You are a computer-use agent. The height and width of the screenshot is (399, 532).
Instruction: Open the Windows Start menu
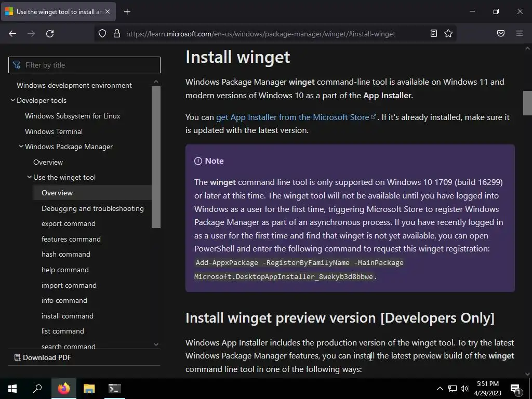point(12,389)
